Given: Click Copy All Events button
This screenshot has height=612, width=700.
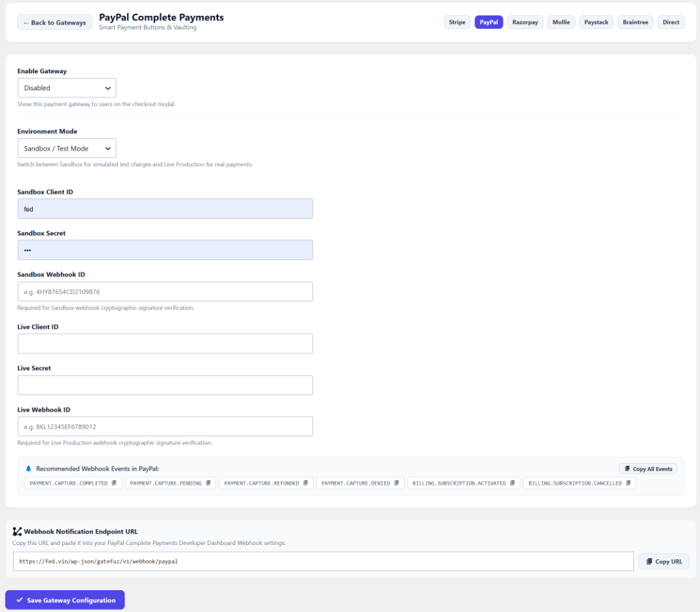Looking at the screenshot, I should click(648, 468).
